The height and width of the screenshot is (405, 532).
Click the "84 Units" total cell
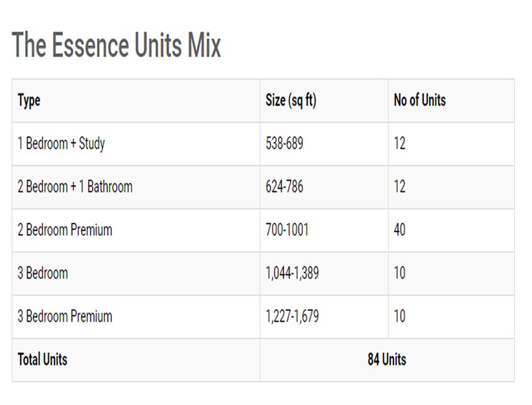click(x=386, y=360)
